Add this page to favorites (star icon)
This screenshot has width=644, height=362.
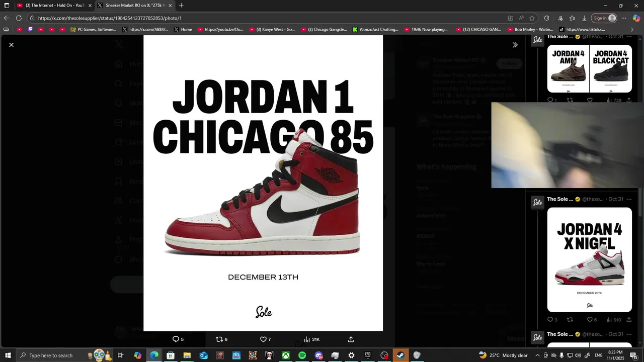532,18
